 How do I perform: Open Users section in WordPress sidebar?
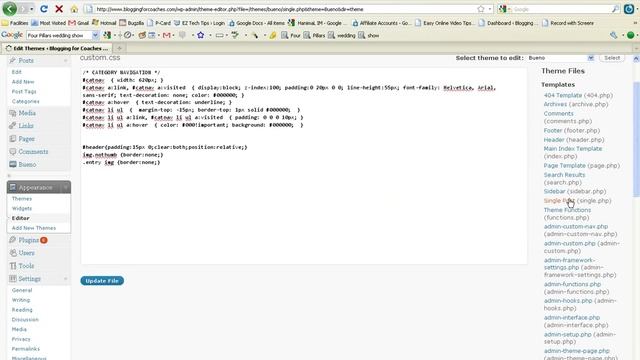(27, 253)
